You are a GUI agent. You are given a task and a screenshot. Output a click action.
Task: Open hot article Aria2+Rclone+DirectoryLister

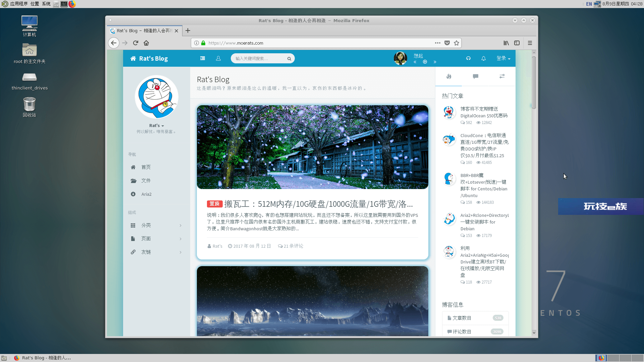pyautogui.click(x=484, y=222)
